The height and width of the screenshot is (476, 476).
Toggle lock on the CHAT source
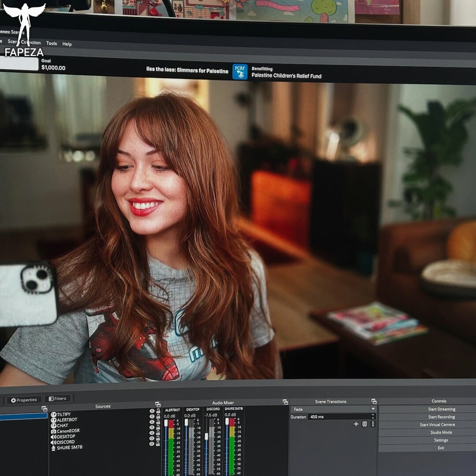(x=158, y=422)
